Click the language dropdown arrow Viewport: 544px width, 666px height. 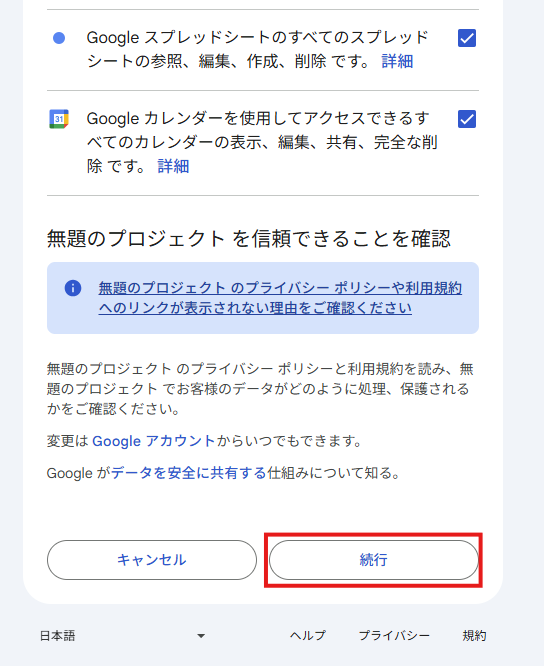click(x=201, y=636)
